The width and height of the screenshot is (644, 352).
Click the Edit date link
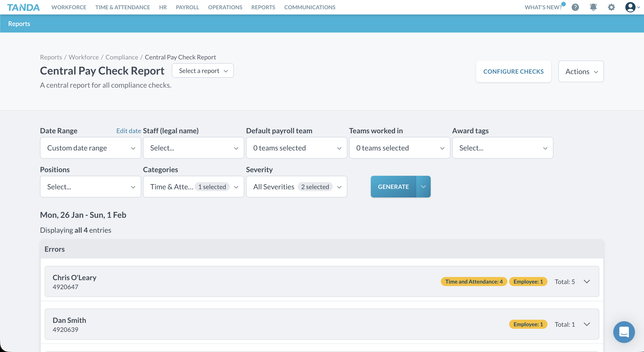pyautogui.click(x=129, y=131)
